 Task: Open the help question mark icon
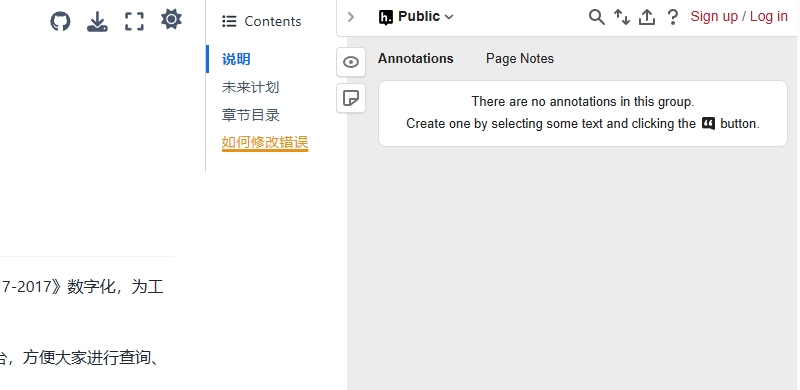[673, 17]
